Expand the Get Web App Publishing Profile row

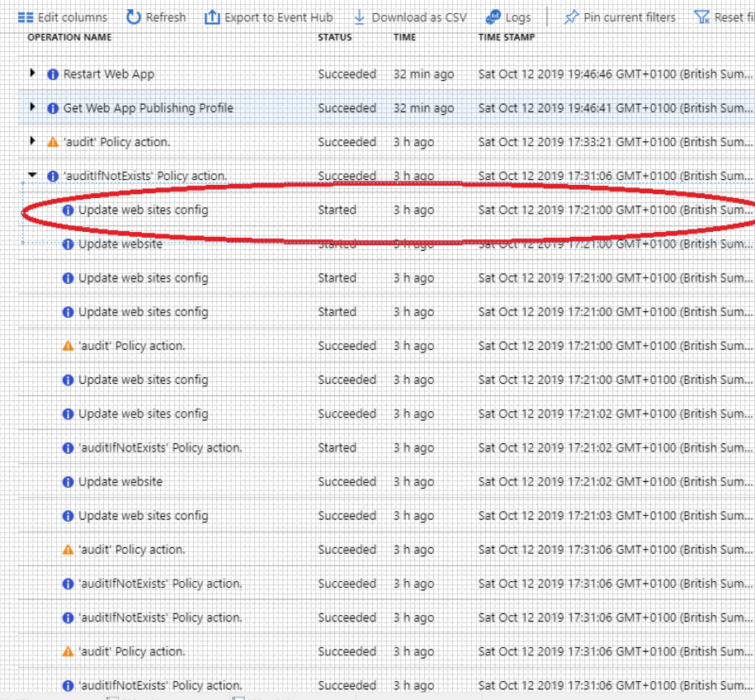[x=34, y=107]
